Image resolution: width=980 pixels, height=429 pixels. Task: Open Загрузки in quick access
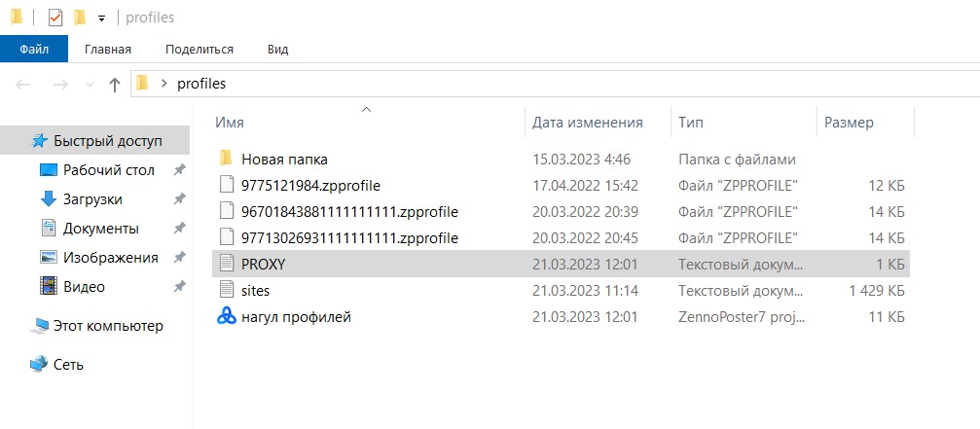tap(92, 199)
